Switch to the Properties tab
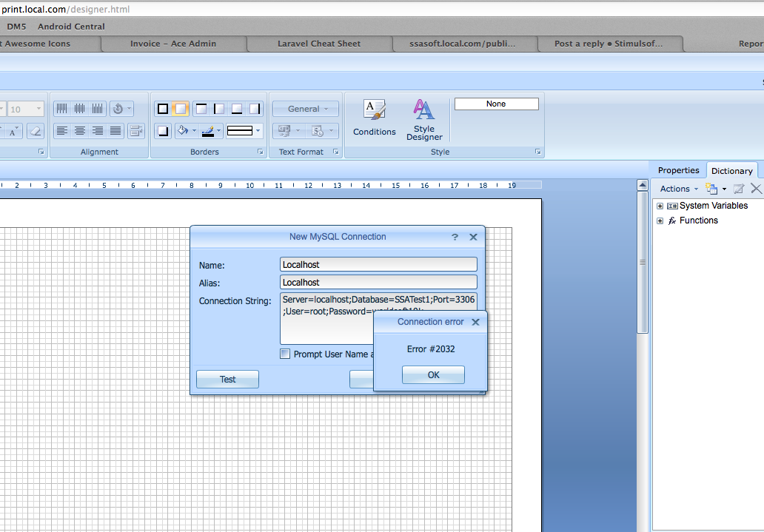Image resolution: width=764 pixels, height=532 pixels. (x=678, y=170)
